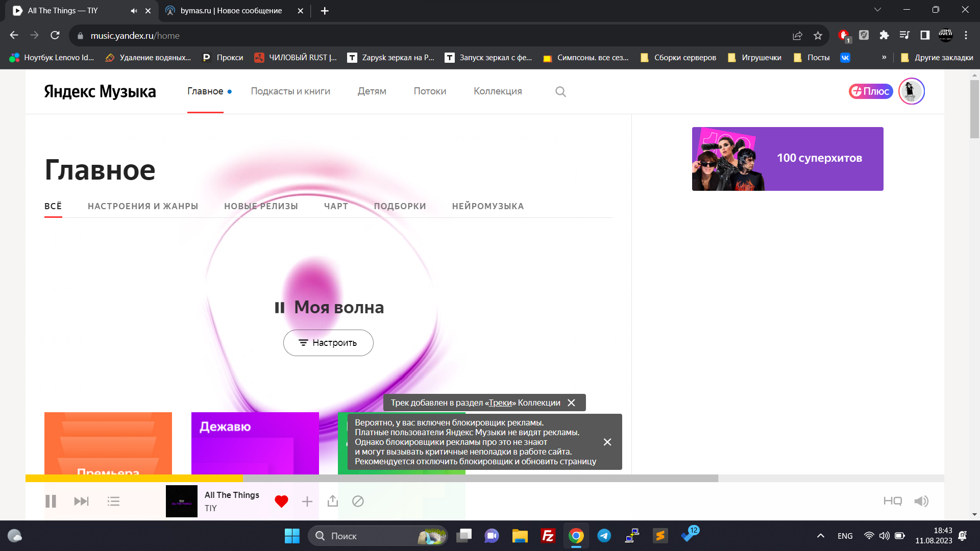Image resolution: width=980 pixels, height=551 pixels.
Task: Open the playback queue list
Action: [x=113, y=501]
